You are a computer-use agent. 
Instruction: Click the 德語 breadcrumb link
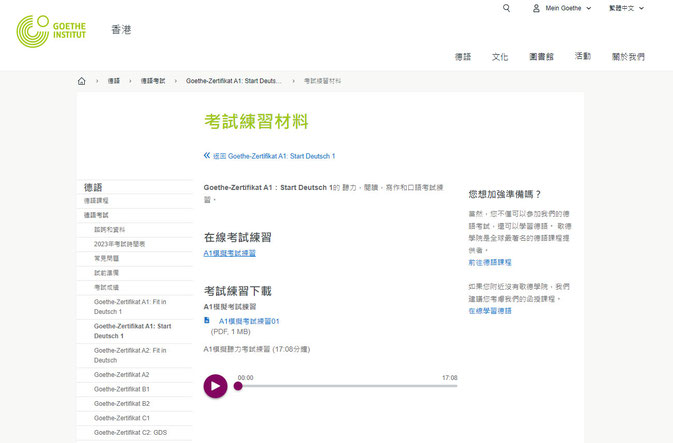113,81
